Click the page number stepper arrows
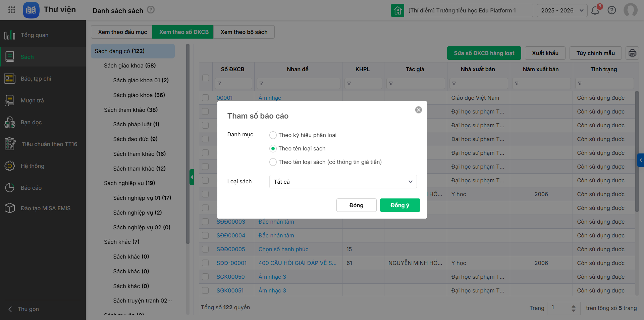 pos(573,308)
